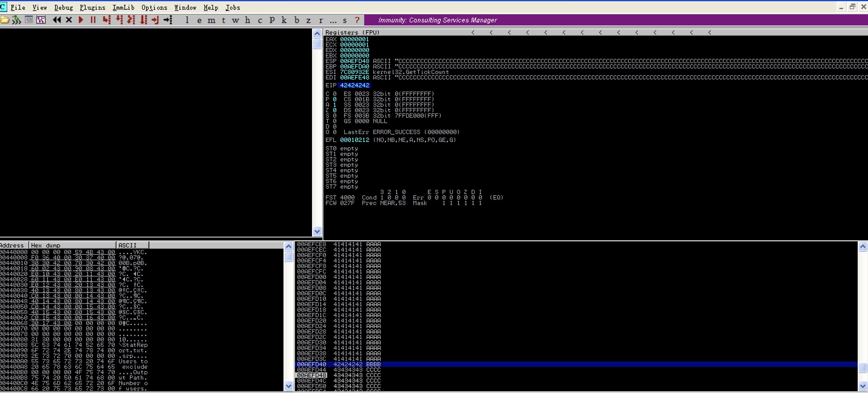Screen dimensions: 868x393
Task: Show executable modules with the e button
Action: click(x=199, y=20)
